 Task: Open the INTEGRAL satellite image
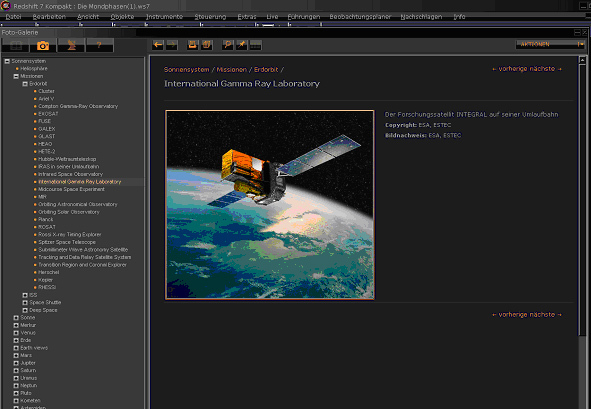270,205
